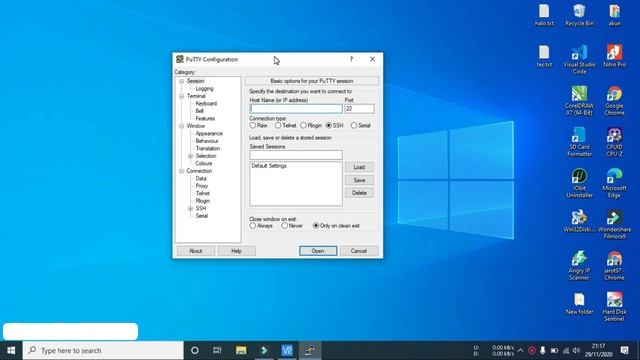Select Wondershare Filmora9 desktop icon
The width and height of the screenshot is (640, 360).
tap(614, 224)
